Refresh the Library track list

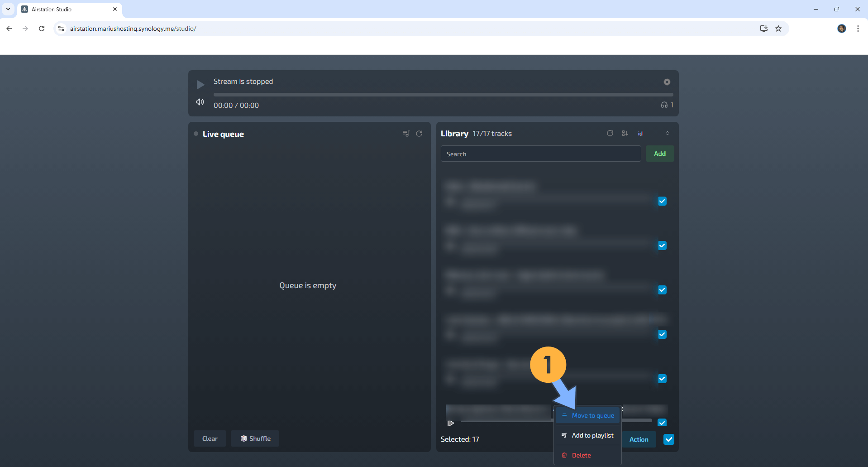610,133
